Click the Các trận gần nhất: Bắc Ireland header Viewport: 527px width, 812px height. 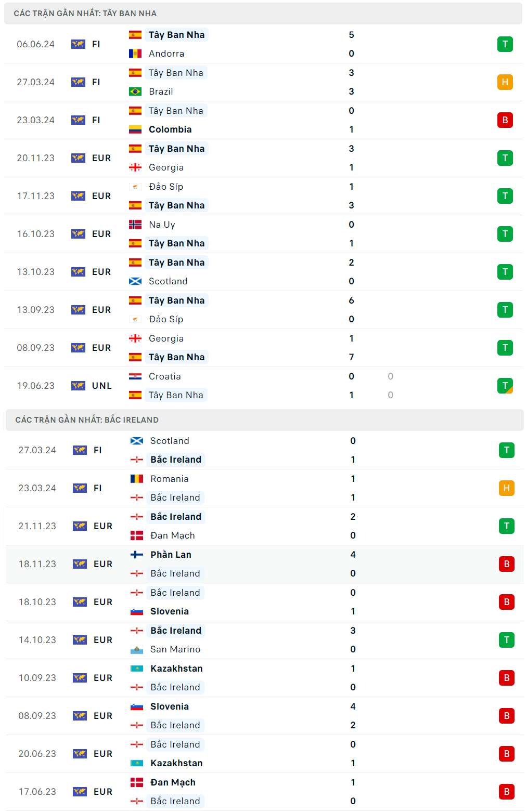[87, 420]
